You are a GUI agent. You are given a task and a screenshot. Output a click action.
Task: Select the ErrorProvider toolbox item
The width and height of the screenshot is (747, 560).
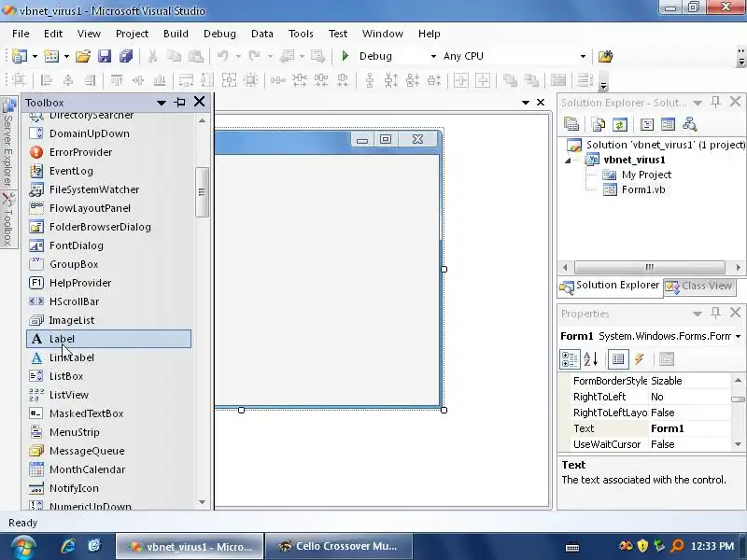[x=108, y=152]
